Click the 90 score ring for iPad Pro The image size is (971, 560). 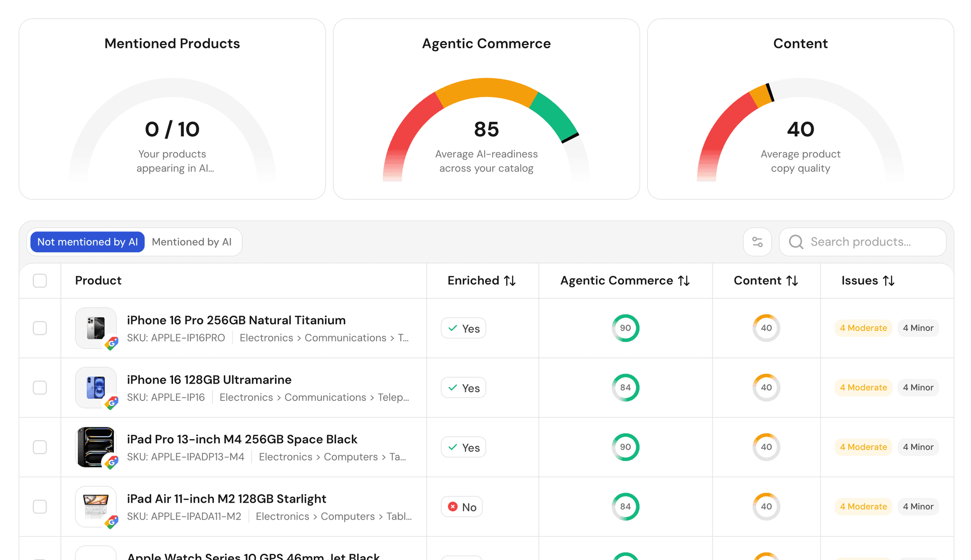point(625,447)
